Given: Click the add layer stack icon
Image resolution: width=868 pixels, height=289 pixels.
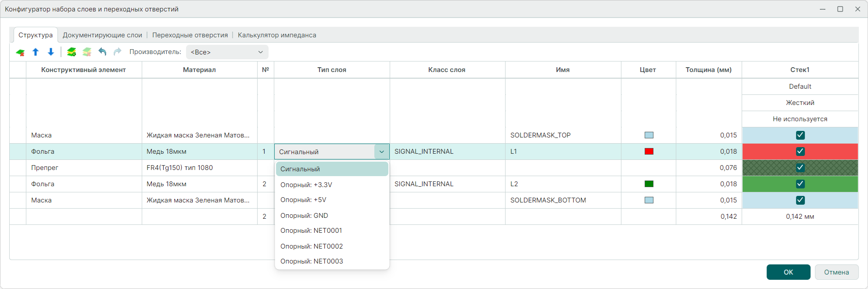Looking at the screenshot, I should pos(72,52).
